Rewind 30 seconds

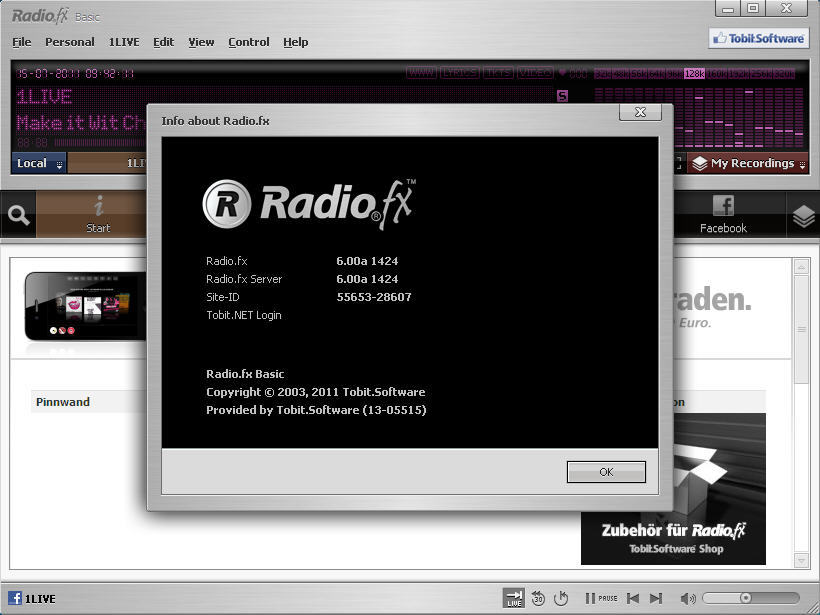click(538, 598)
